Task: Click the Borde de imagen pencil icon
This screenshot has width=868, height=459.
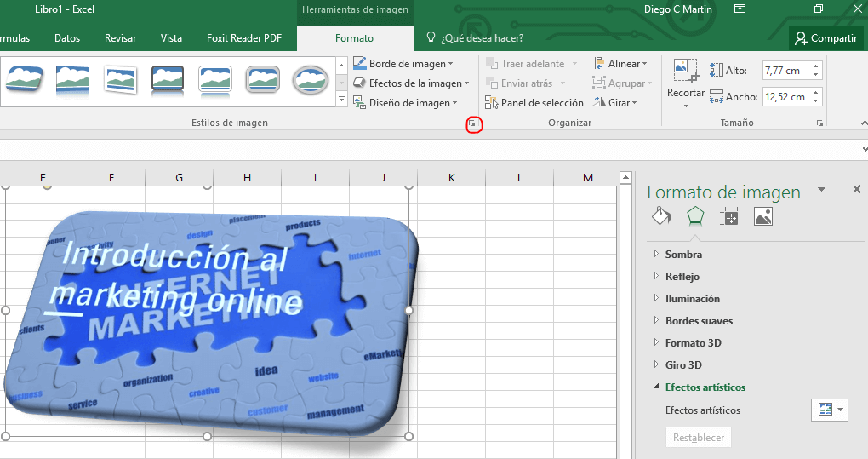Action: [359, 63]
